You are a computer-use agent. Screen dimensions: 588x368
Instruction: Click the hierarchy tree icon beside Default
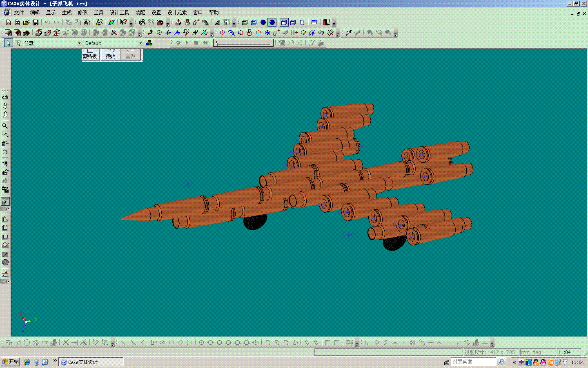coord(149,43)
